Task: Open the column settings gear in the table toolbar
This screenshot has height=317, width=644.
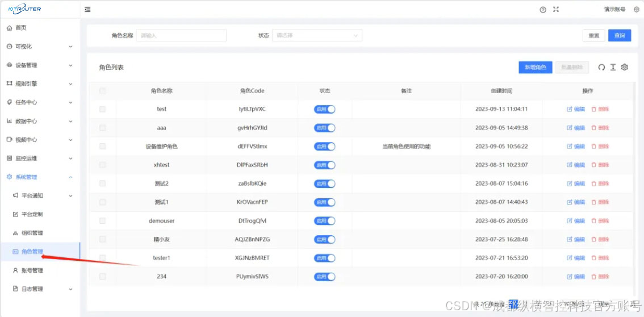Action: click(x=624, y=67)
